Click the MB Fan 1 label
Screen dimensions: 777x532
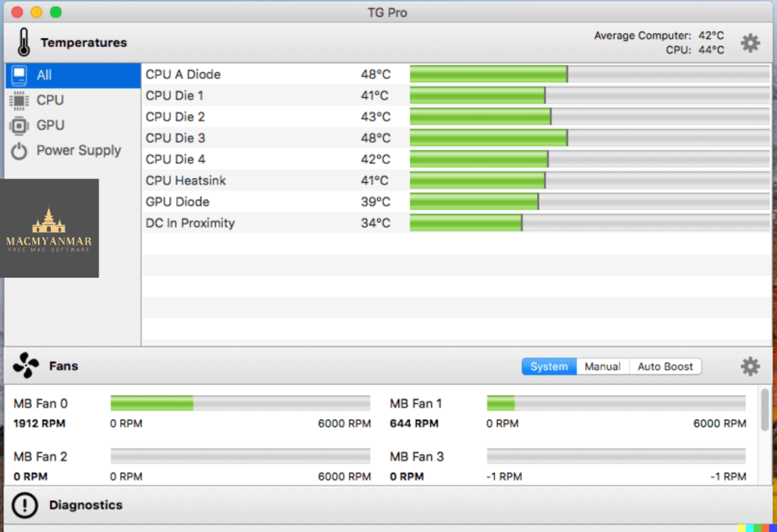tap(416, 404)
